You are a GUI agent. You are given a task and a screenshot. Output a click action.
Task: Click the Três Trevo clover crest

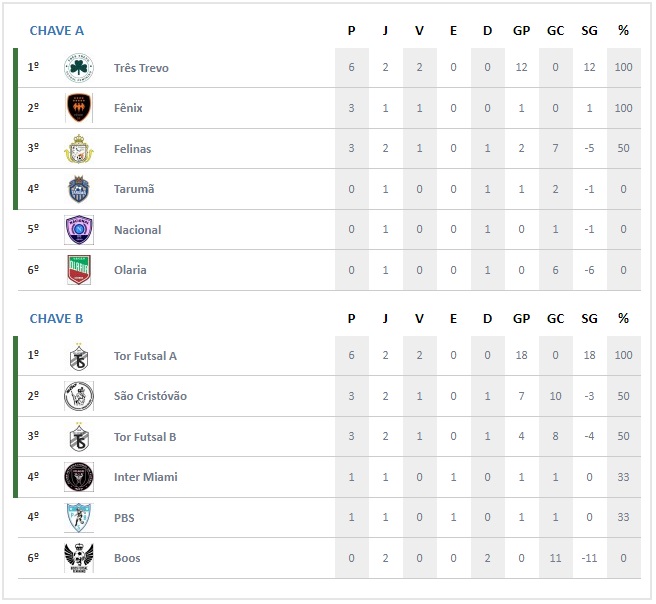pyautogui.click(x=79, y=68)
